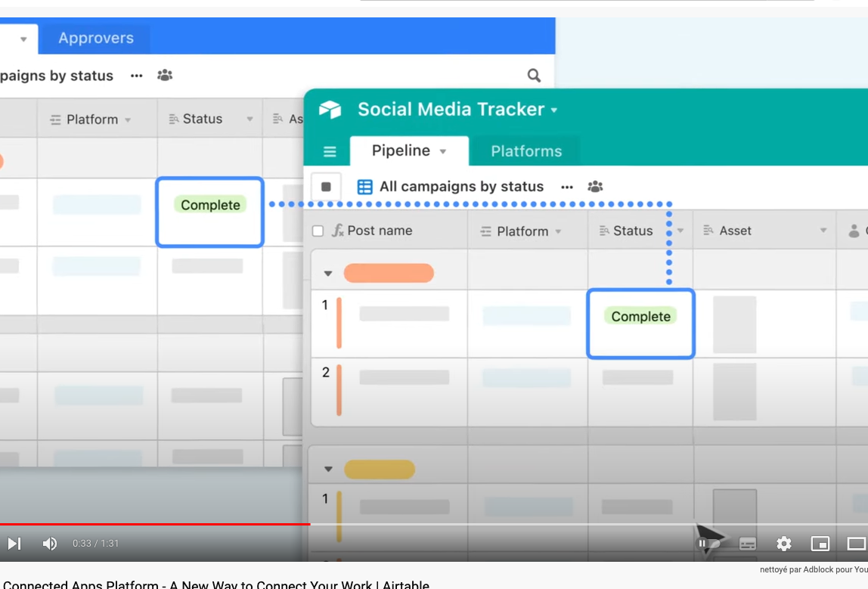The image size is (868, 589).
Task: Select the Pipeline tab
Action: 409,150
